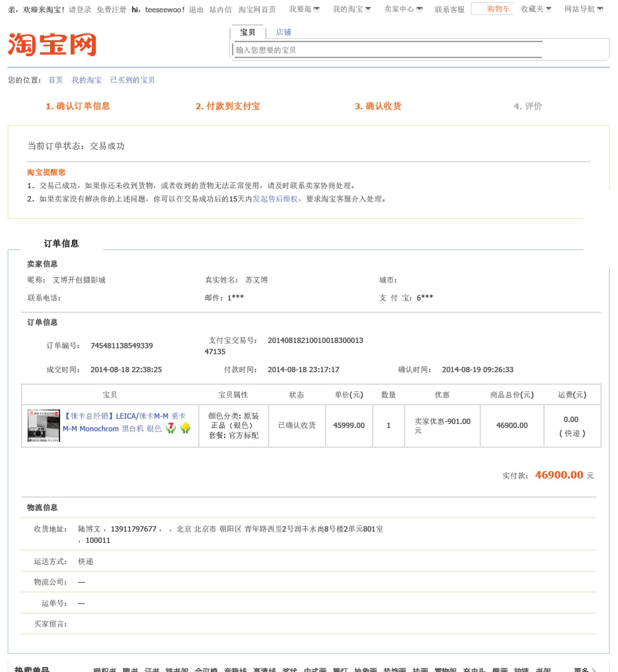The image size is (618, 672).
Task: Click step 2. 付款到支付宝
Action: click(228, 106)
